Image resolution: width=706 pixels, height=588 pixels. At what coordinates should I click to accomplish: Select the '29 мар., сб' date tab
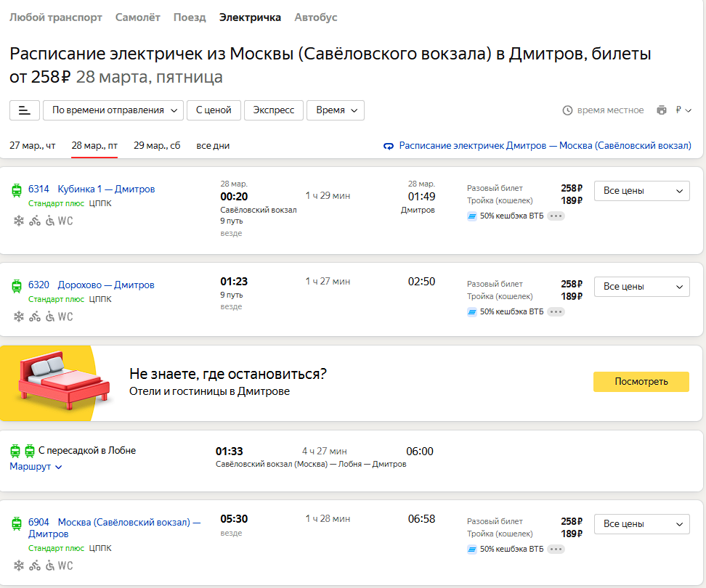point(157,145)
